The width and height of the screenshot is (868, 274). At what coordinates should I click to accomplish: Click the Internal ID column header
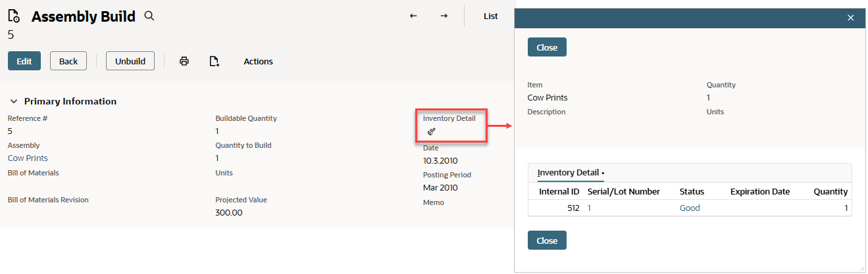pyautogui.click(x=559, y=191)
